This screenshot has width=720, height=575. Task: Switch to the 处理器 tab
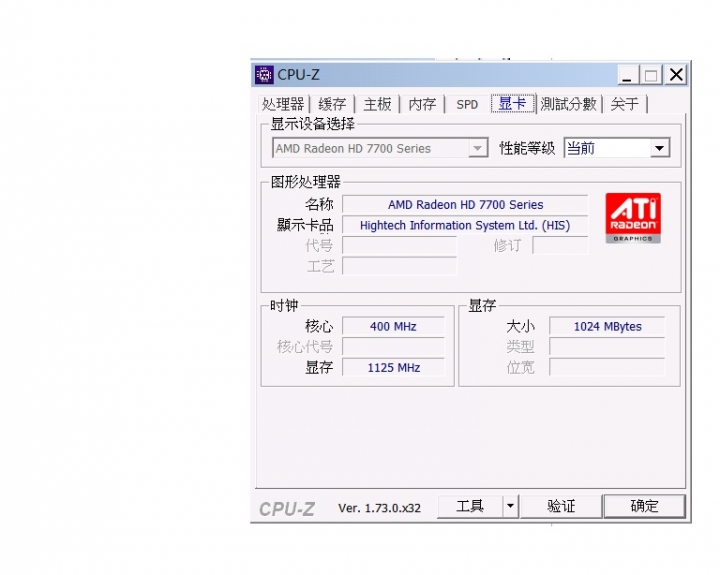coord(283,104)
